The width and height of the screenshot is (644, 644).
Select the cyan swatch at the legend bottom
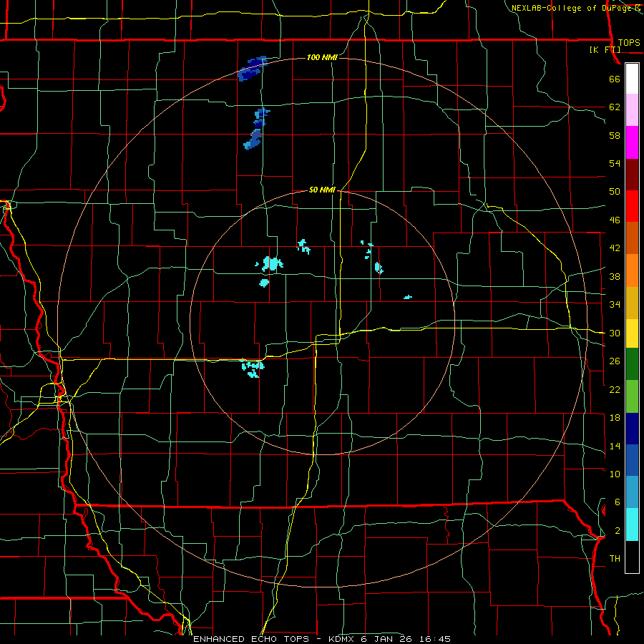[632, 525]
